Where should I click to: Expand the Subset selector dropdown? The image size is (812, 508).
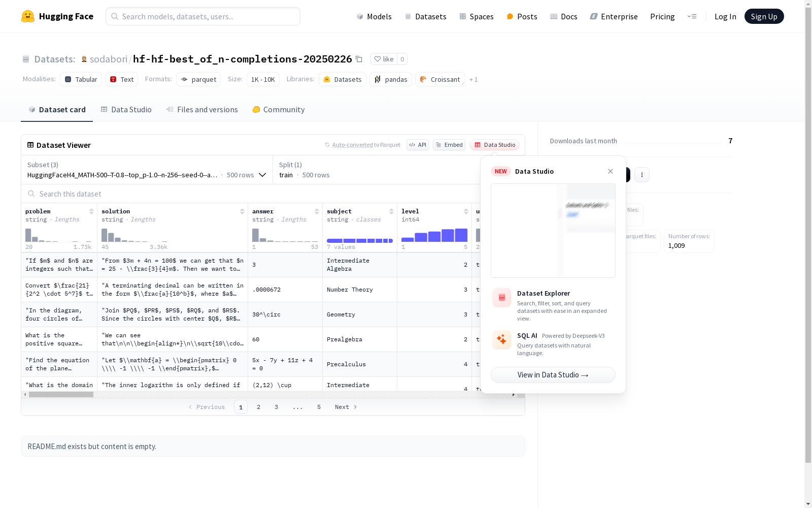point(147,170)
